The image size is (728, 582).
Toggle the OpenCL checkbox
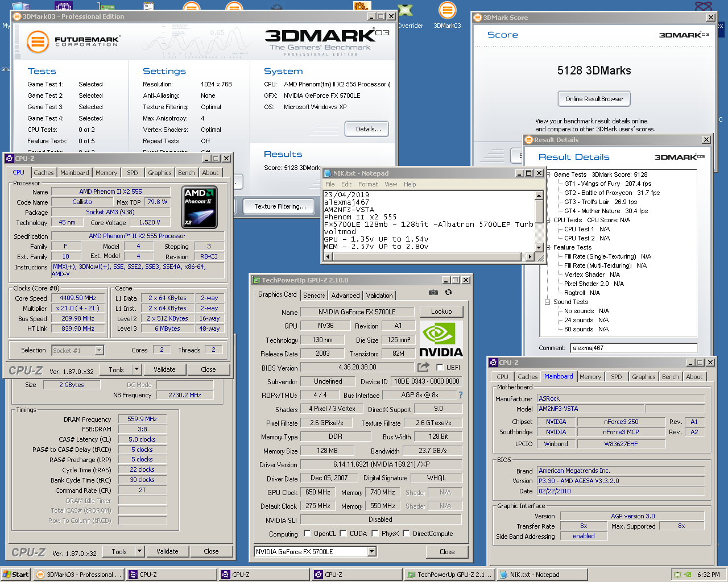point(307,533)
